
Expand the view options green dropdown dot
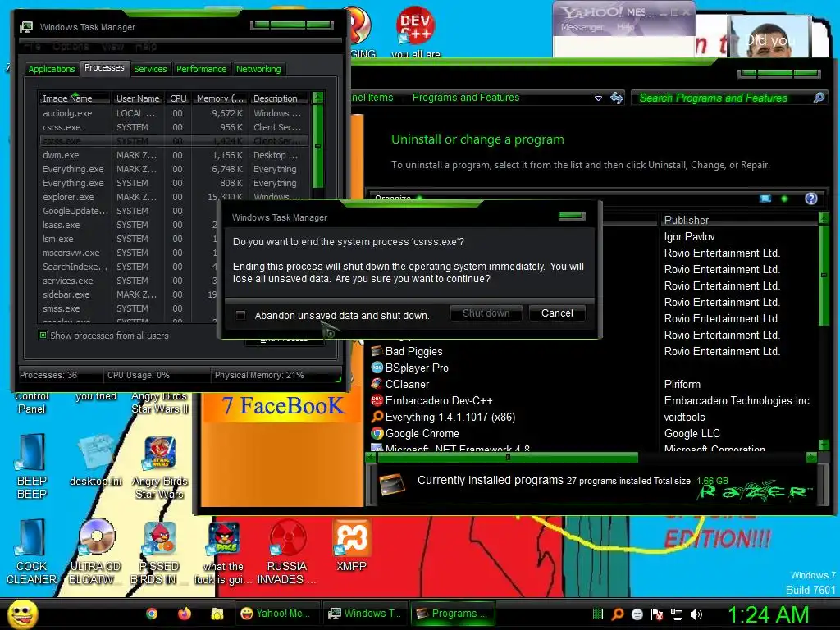(784, 199)
